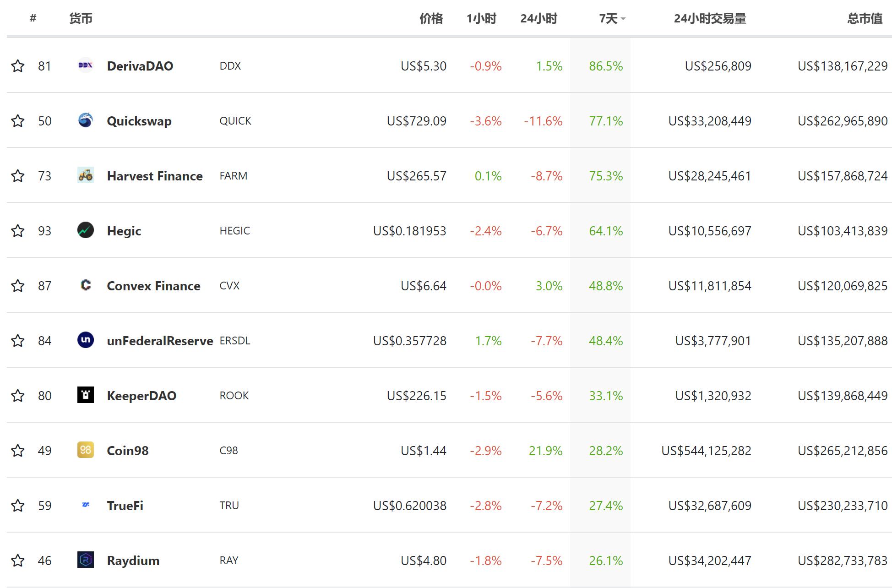Click the DerivaDAO DDX logo icon
Screen dimensions: 892x588
[x=86, y=65]
